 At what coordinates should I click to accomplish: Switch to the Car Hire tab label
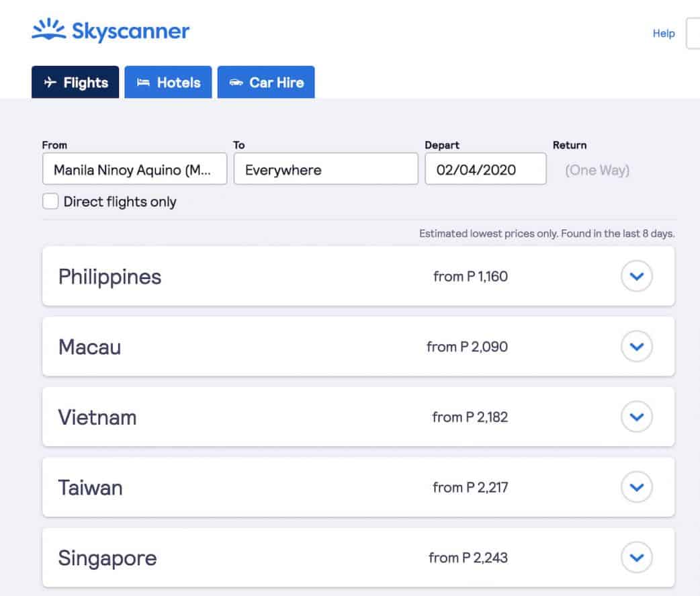tap(276, 83)
